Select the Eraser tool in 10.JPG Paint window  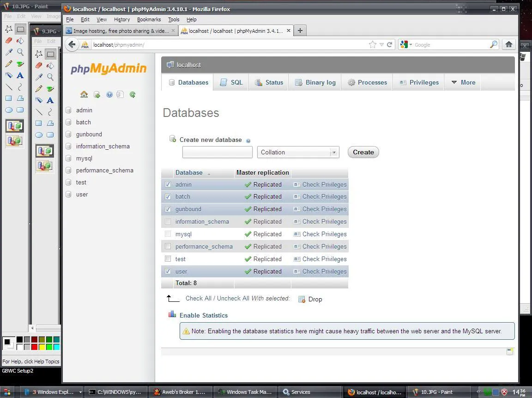coord(9,40)
